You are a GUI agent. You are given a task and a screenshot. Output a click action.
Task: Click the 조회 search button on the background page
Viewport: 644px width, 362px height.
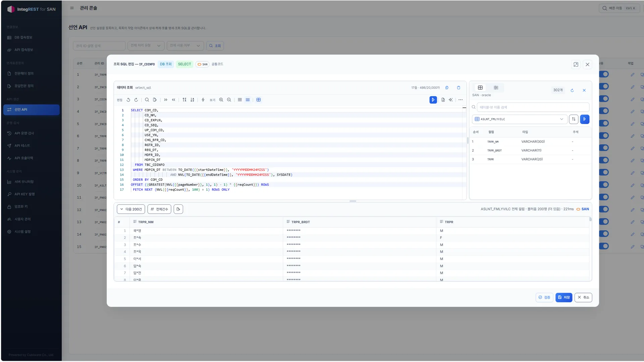click(215, 46)
